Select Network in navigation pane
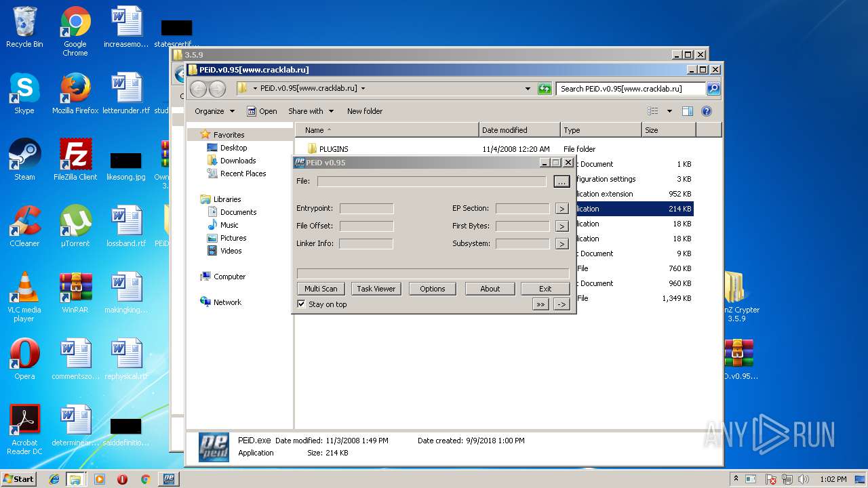This screenshot has width=868, height=488. tap(227, 302)
